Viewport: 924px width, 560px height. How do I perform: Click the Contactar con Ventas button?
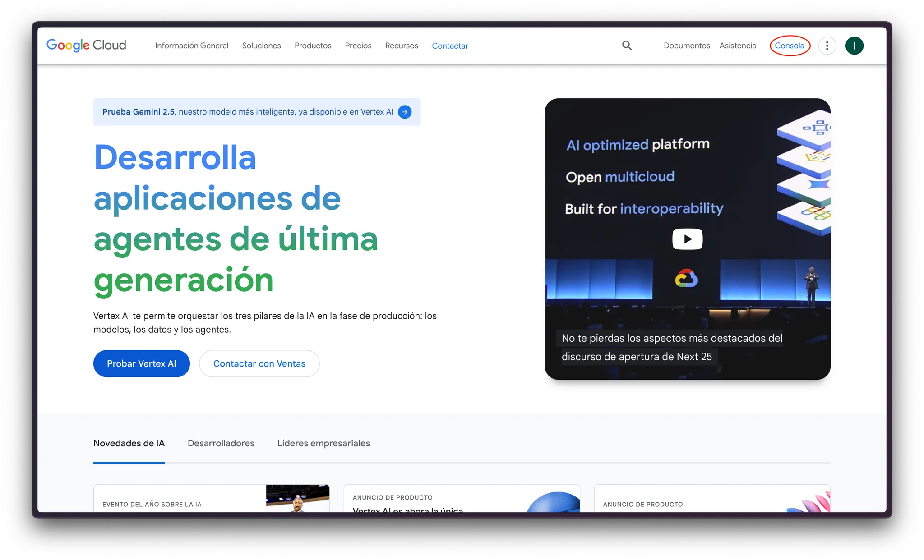(259, 363)
